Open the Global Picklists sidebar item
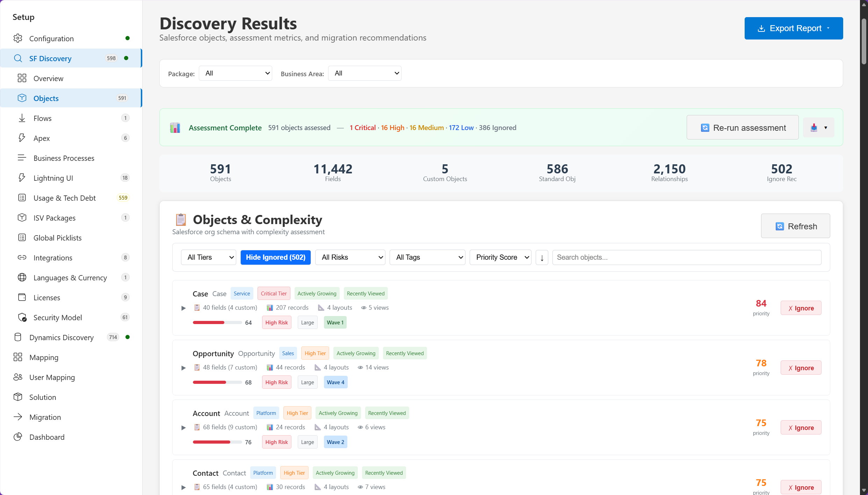The width and height of the screenshot is (868, 495). 71,238
